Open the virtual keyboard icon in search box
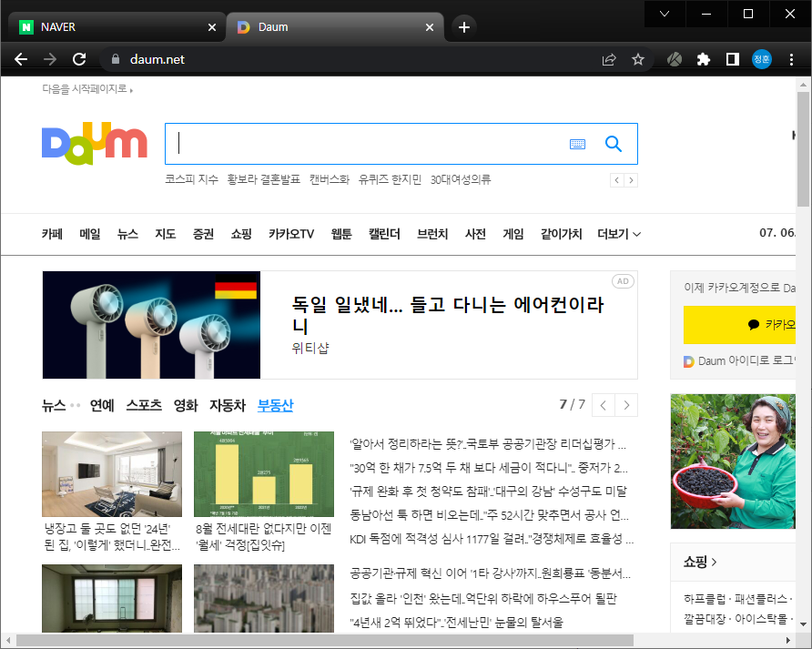The image size is (812, 649). [577, 144]
